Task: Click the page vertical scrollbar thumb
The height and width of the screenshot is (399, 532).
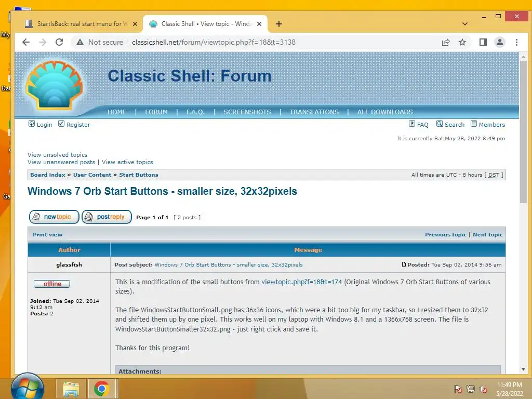Action: pyautogui.click(x=523, y=132)
